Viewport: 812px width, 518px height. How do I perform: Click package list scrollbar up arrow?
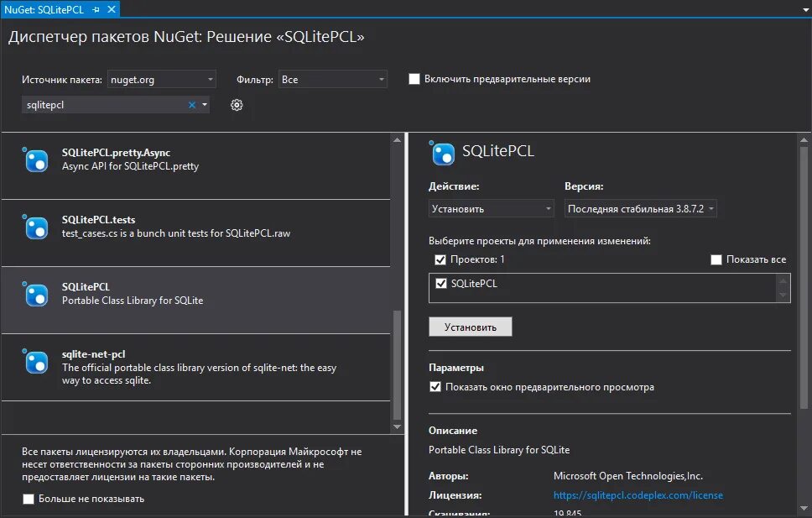coord(398,140)
